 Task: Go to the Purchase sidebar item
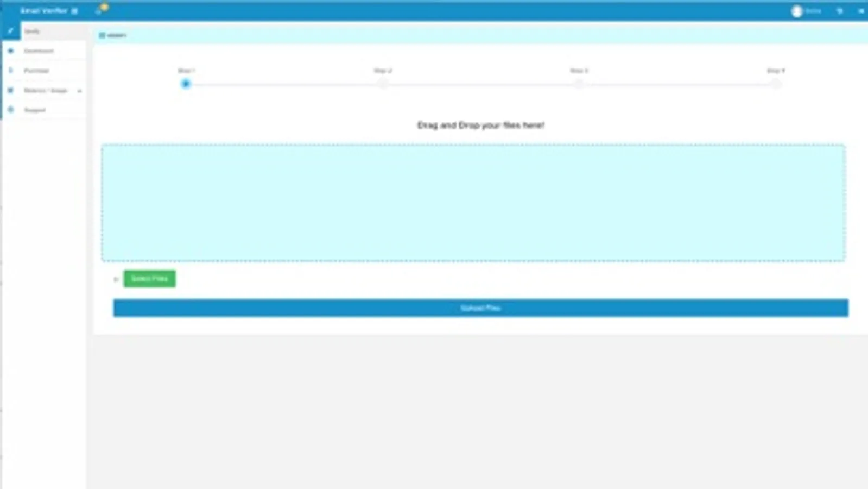[x=43, y=71]
